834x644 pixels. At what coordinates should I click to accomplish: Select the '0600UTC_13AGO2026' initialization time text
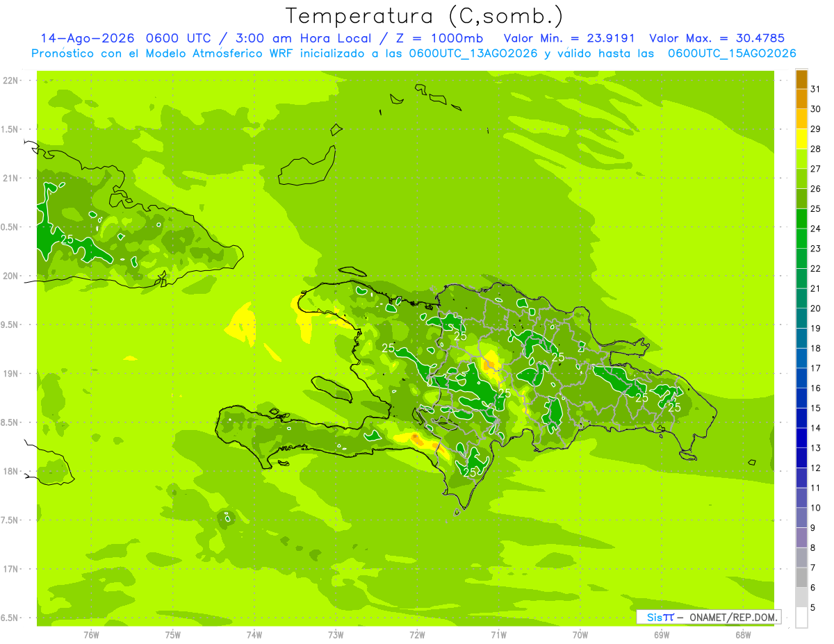473,53
